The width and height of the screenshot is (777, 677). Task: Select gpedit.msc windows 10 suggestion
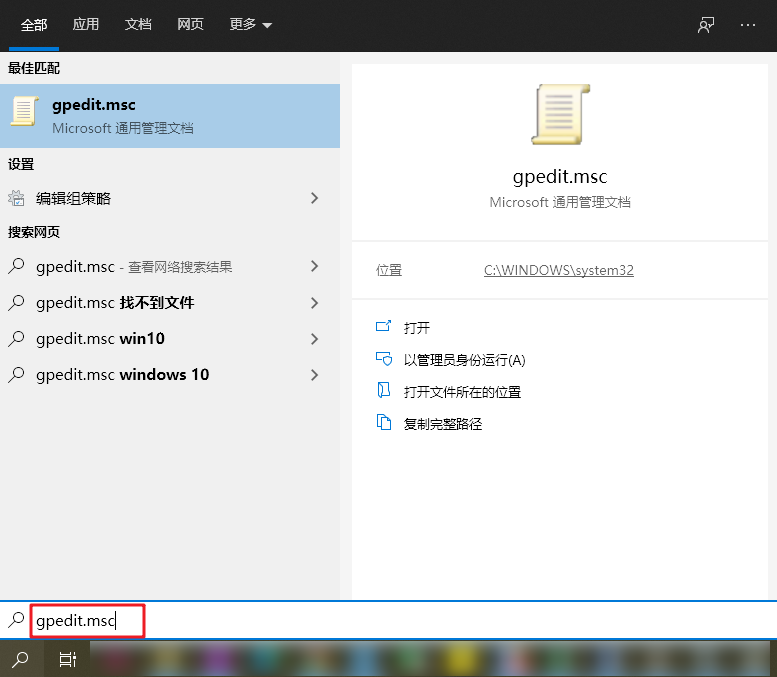(170, 375)
